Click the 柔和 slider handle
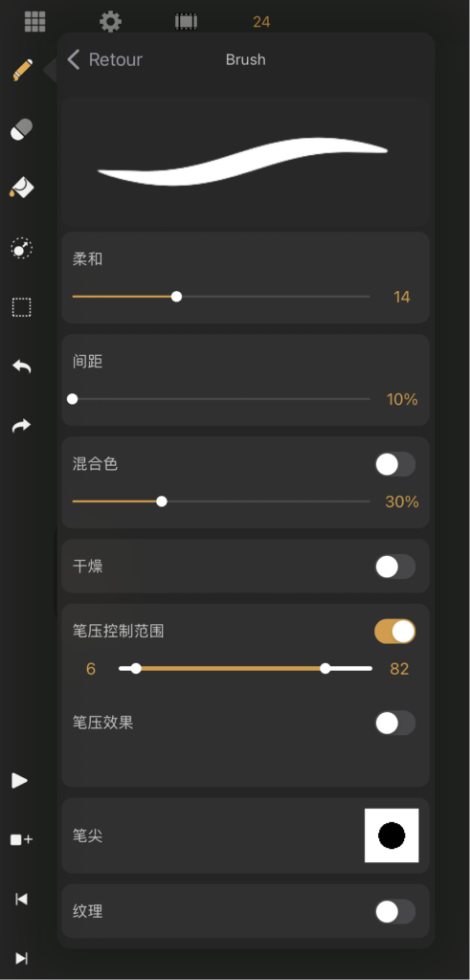This screenshot has width=470, height=980. [x=176, y=297]
